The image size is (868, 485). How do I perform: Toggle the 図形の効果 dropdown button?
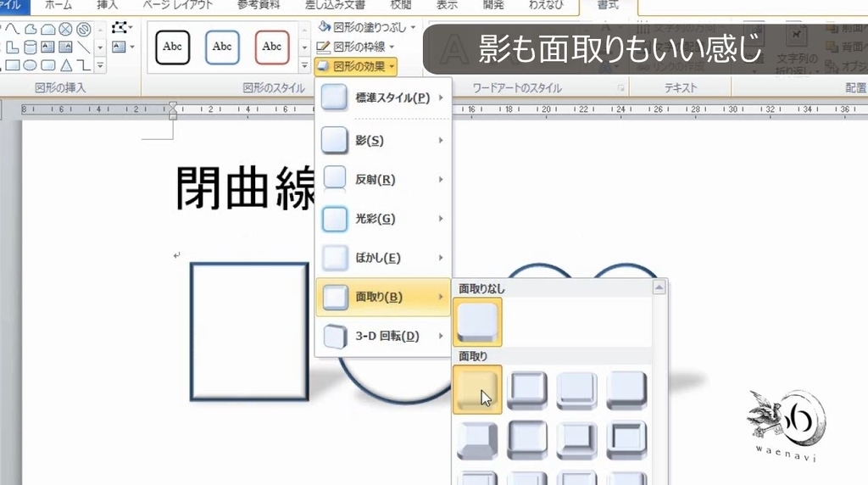(x=355, y=67)
